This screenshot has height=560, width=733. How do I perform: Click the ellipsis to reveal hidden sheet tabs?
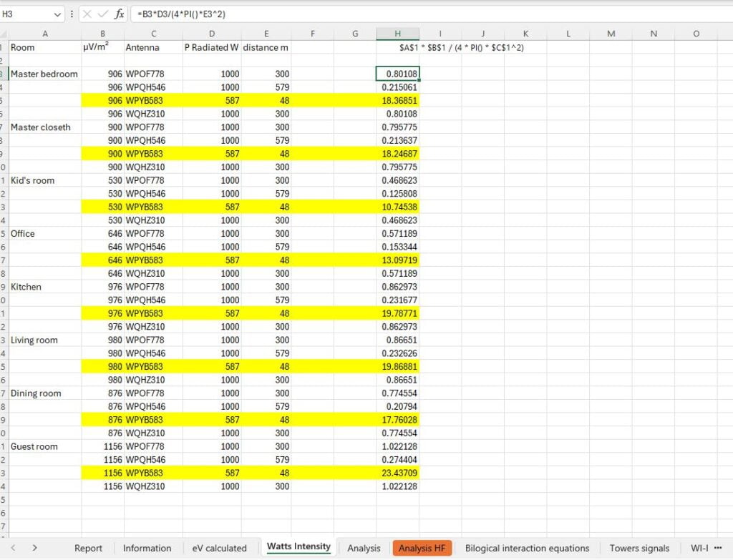(718, 547)
